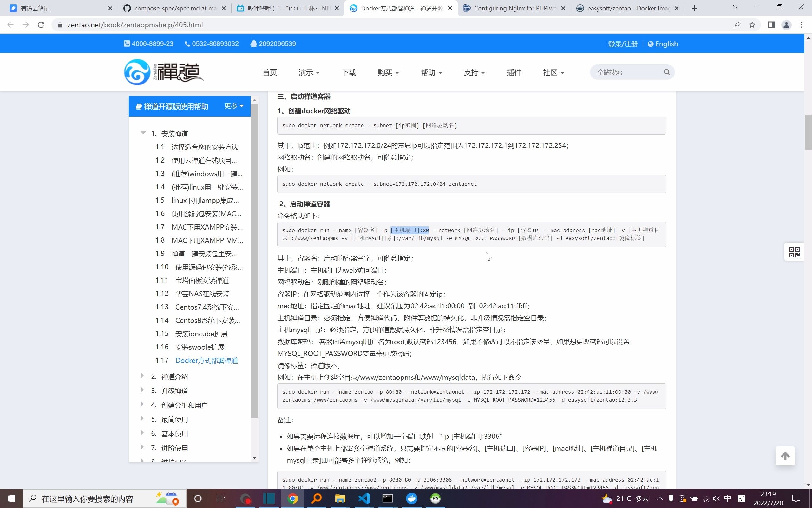Go back with the browser back arrow
The image size is (812, 508).
(10, 25)
